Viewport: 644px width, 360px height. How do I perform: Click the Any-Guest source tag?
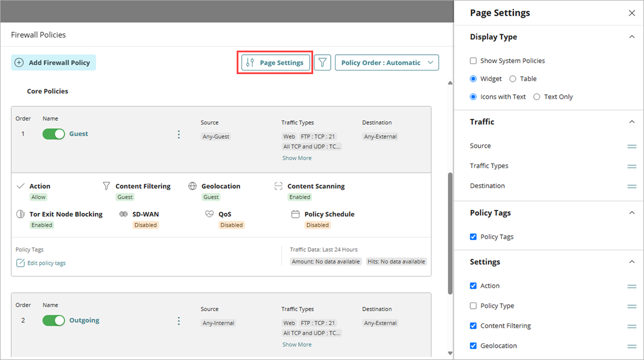(x=215, y=136)
